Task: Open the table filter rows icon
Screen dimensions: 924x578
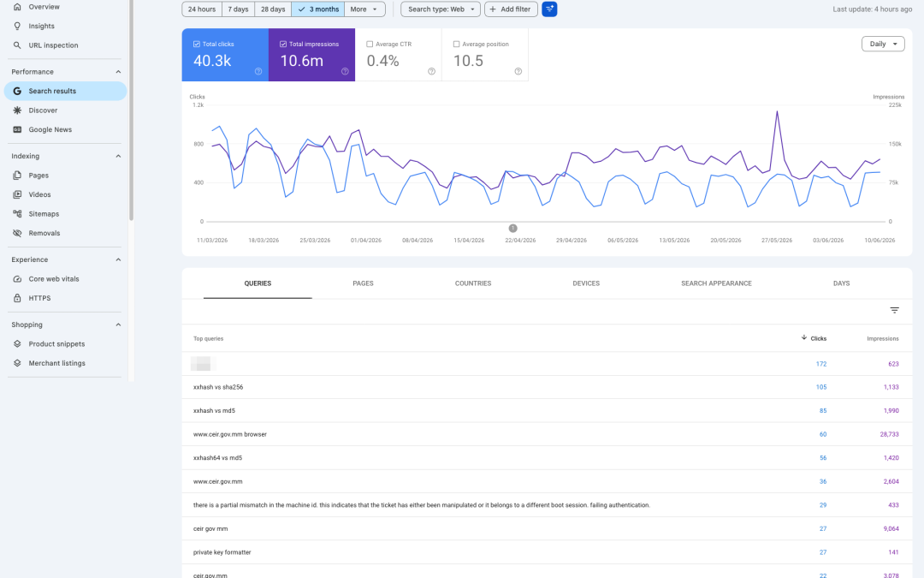Action: (x=894, y=310)
